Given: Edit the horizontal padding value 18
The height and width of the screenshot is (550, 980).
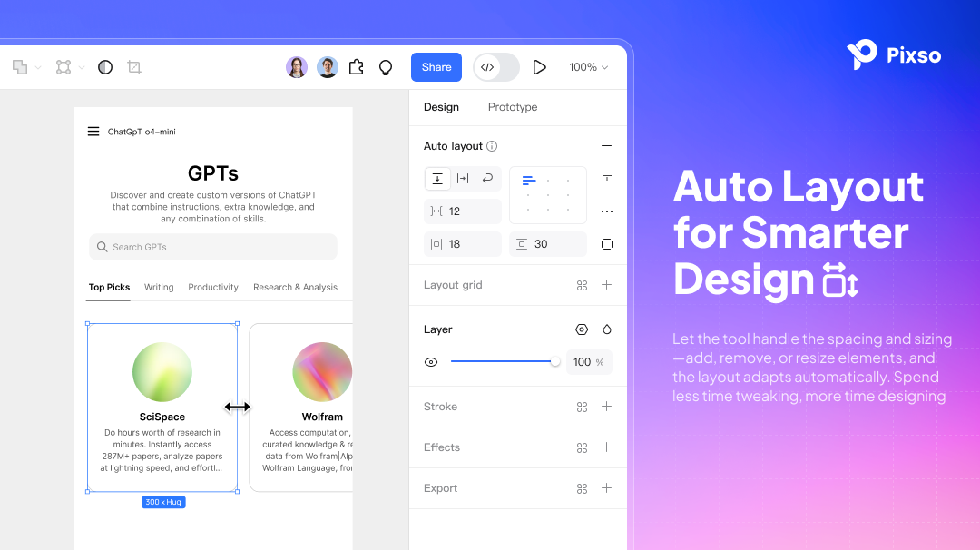Looking at the screenshot, I should pyautogui.click(x=463, y=244).
